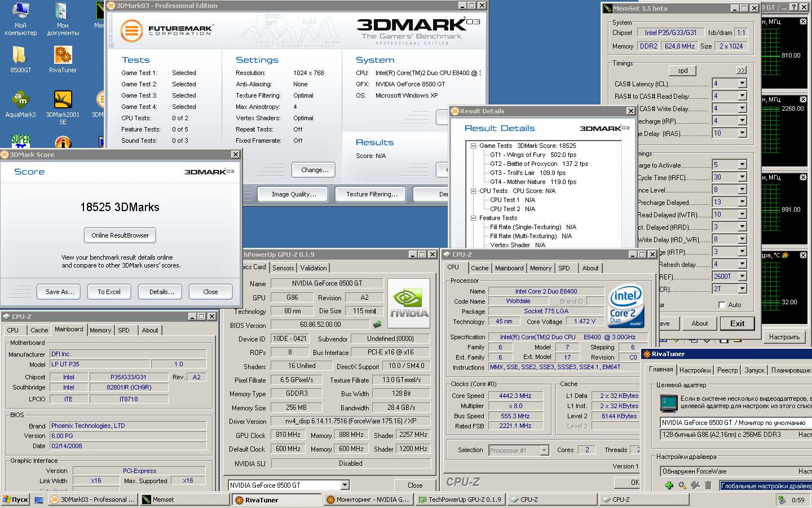
Task: Click the magnifier icon in RivaTuner driver settings
Action: 682,485
